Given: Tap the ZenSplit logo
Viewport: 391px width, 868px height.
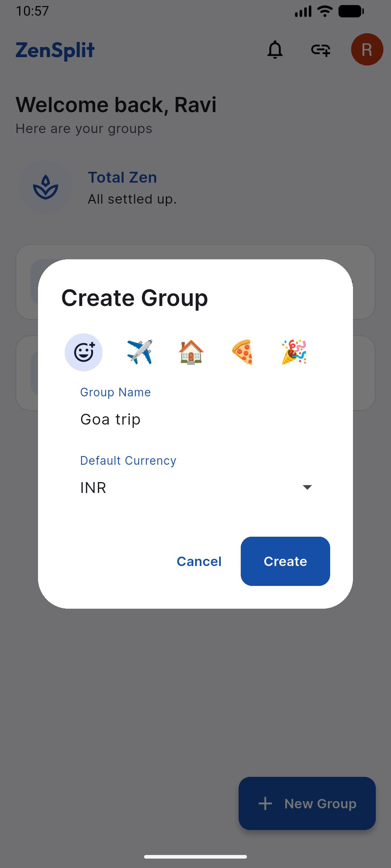Looking at the screenshot, I should pos(55,50).
